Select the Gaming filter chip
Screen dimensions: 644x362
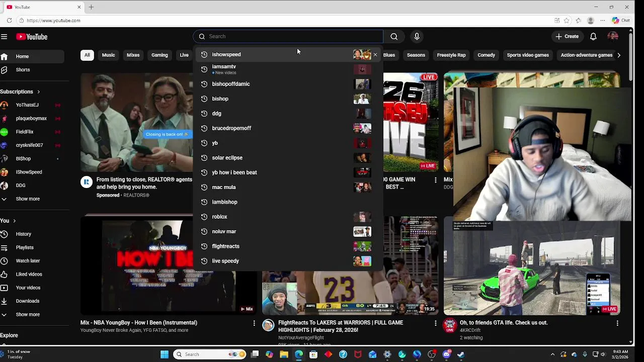click(159, 55)
